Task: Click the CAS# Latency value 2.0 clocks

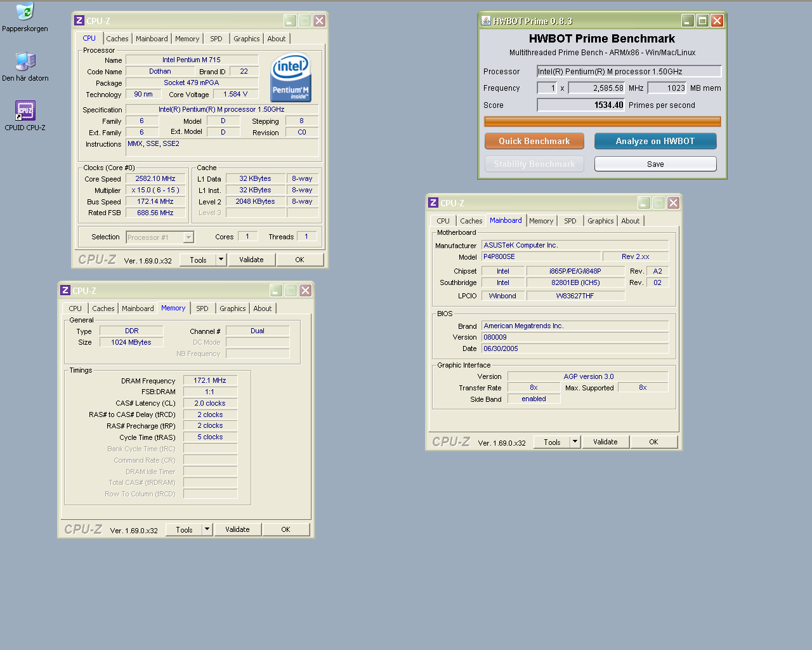Action: click(210, 404)
